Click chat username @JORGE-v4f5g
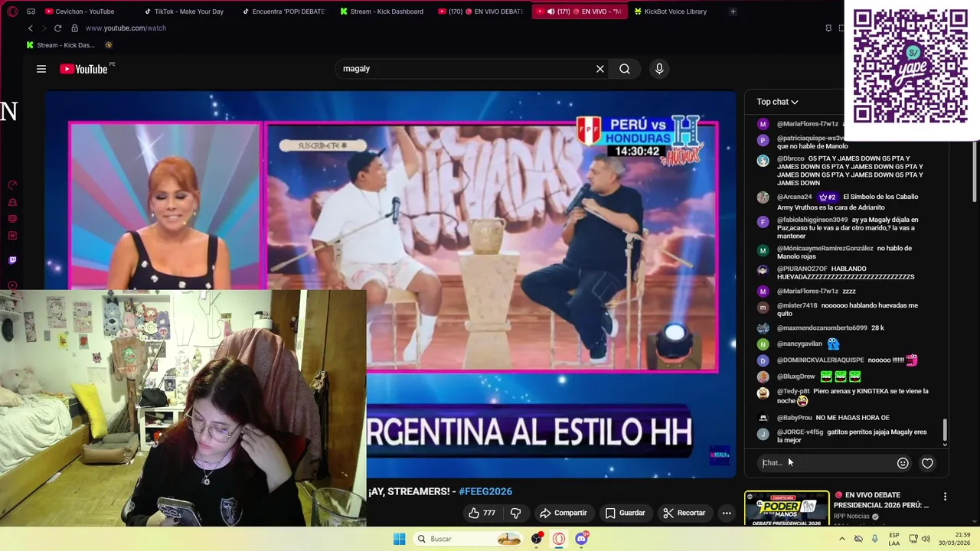Viewport: 980px width, 551px height. [800, 432]
